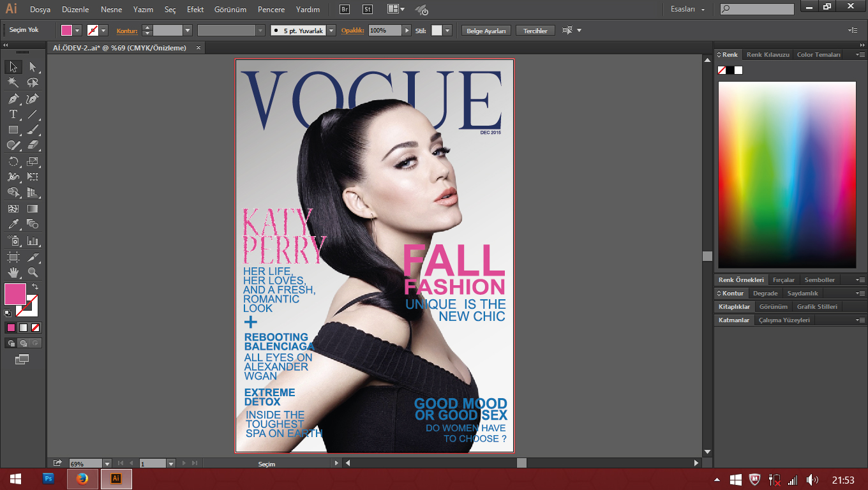Open the arrange documents dropdown
The image size is (868, 490).
396,10
